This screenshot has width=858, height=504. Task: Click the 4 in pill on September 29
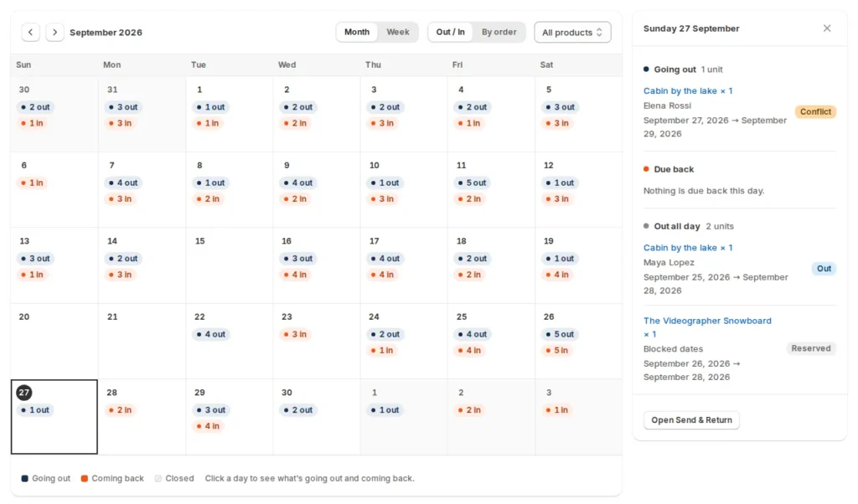tap(208, 426)
